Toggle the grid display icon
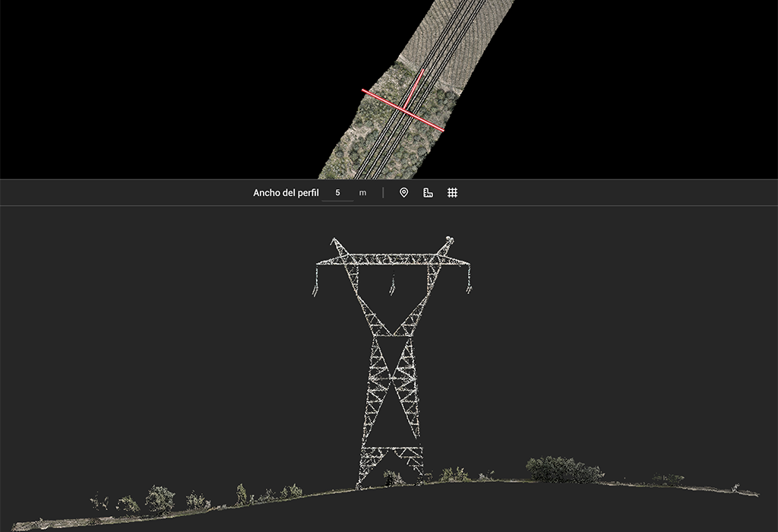This screenshot has width=778, height=532. tap(454, 192)
